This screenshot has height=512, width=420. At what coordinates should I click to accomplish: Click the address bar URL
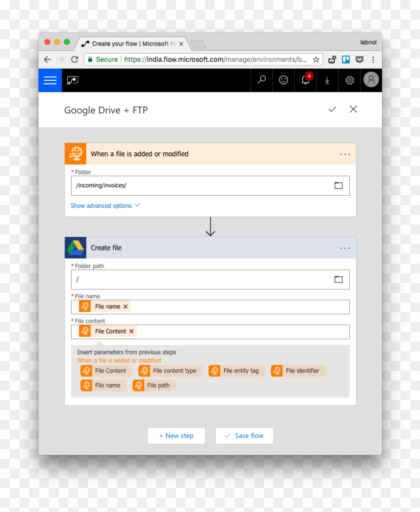click(215, 60)
